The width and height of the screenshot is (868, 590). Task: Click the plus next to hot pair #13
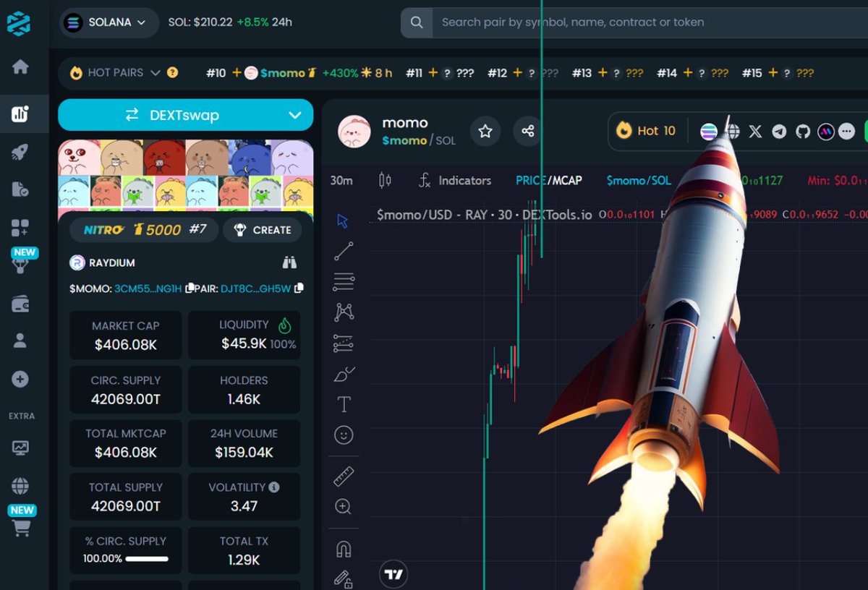[x=603, y=73]
